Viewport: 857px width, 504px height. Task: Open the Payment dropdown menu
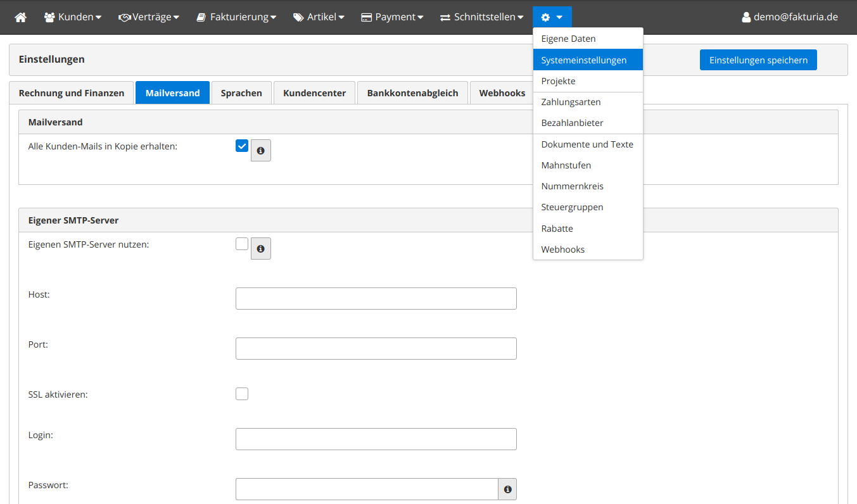pos(392,17)
